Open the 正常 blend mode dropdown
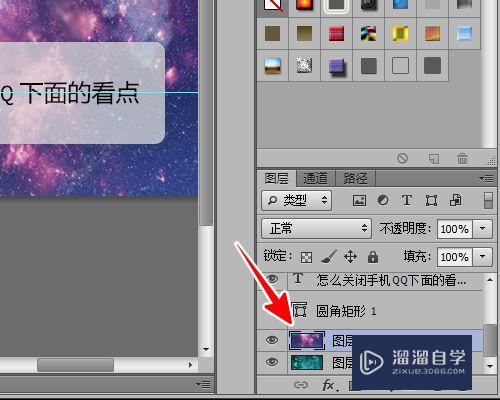Image resolution: width=500 pixels, height=400 pixels. pyautogui.click(x=316, y=229)
